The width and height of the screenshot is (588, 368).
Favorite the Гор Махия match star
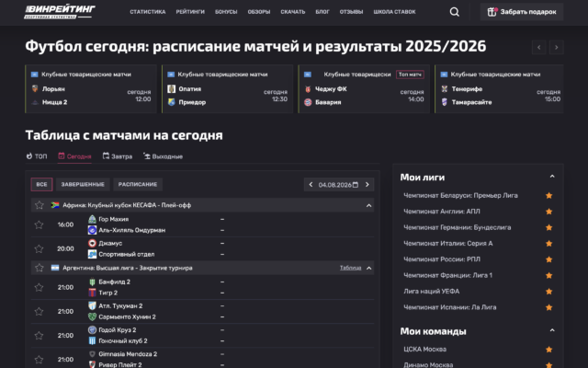[39, 224]
